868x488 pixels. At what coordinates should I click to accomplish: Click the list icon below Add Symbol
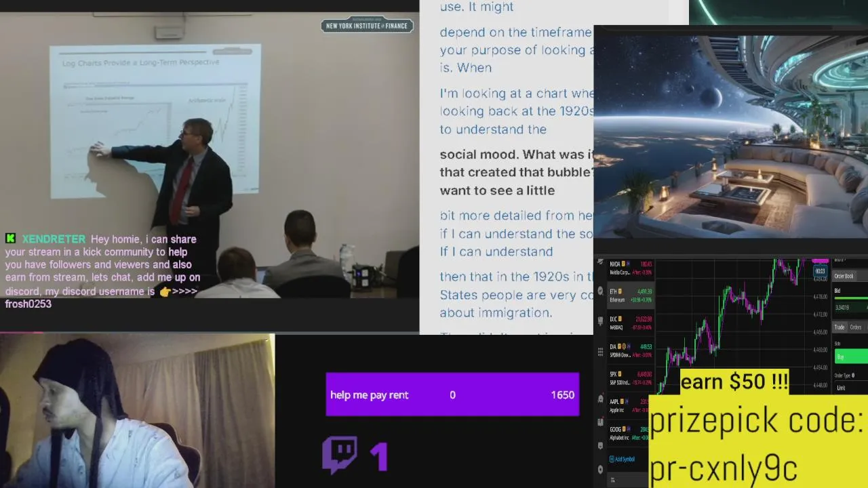pos(612,480)
